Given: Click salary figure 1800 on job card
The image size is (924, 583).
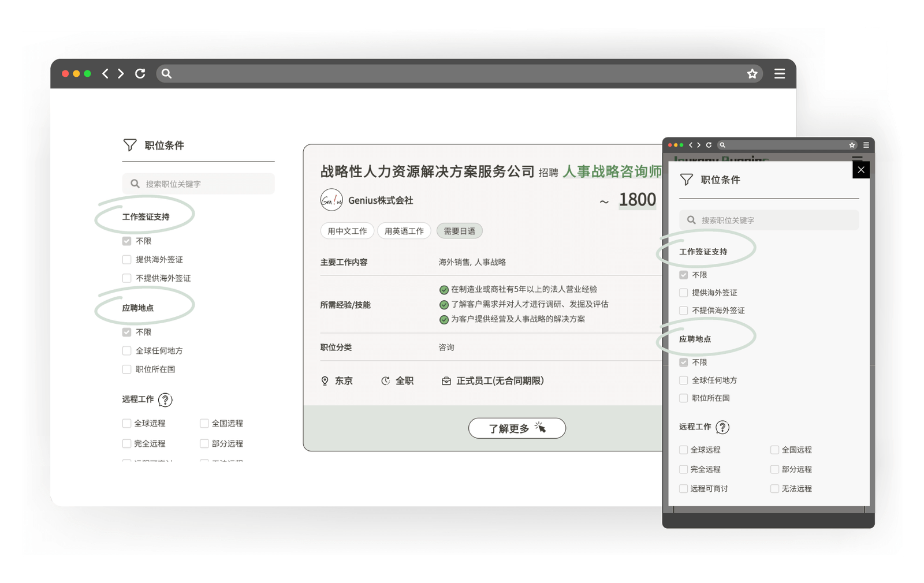Looking at the screenshot, I should (638, 200).
